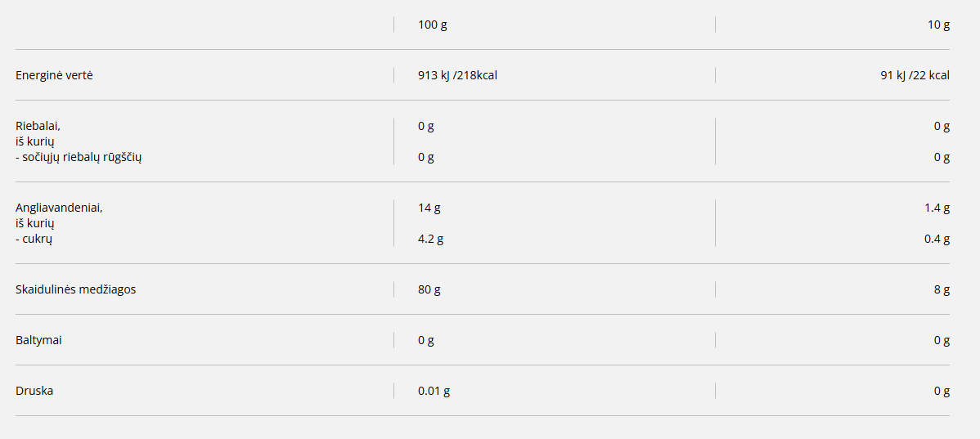Select the "Druska" row label

[34, 391]
